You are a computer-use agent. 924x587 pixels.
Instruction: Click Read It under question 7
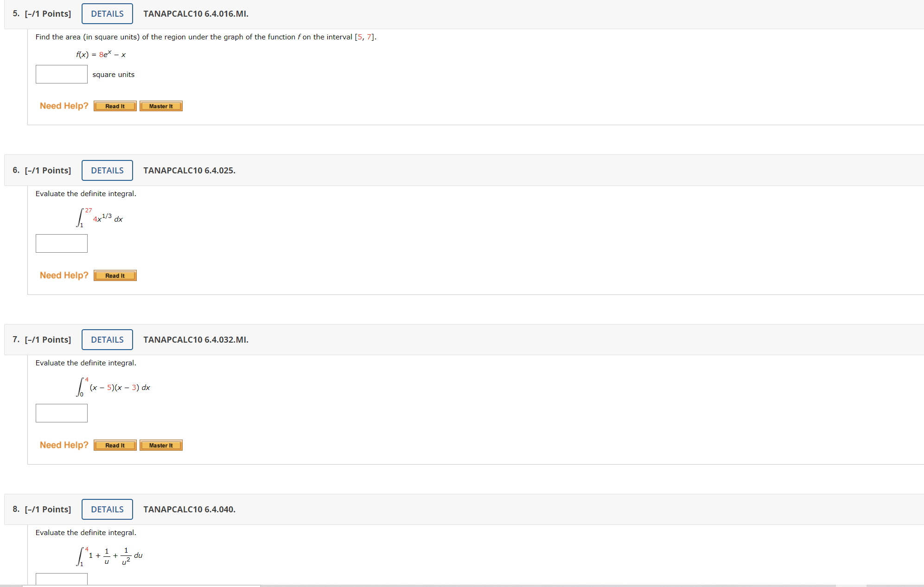(x=115, y=446)
